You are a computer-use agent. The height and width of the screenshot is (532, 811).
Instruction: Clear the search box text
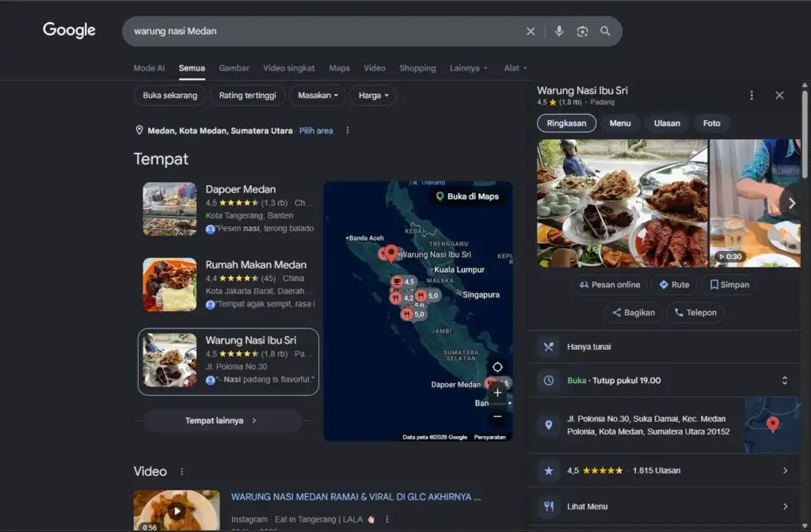[x=530, y=32]
